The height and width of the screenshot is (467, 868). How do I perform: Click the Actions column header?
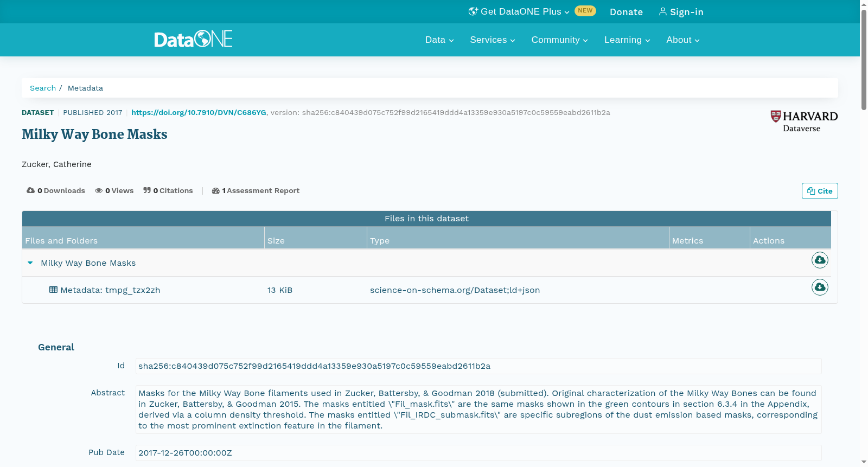point(790,238)
